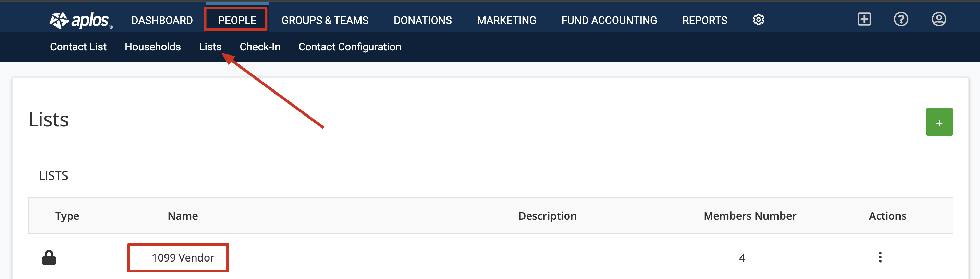Image resolution: width=980 pixels, height=279 pixels.
Task: Go to the Check-In tab
Action: click(x=260, y=47)
